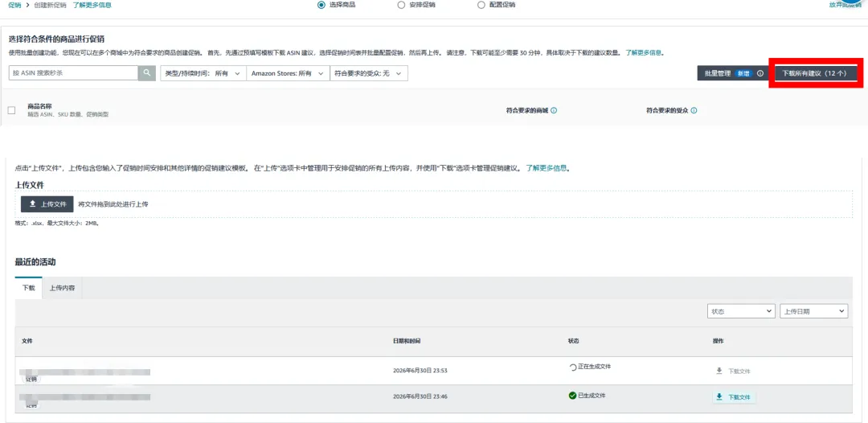Screen dimensions: 868x423
Task: Click the 格式：.xlsx，最大文件大小 note
Action: tap(56, 223)
